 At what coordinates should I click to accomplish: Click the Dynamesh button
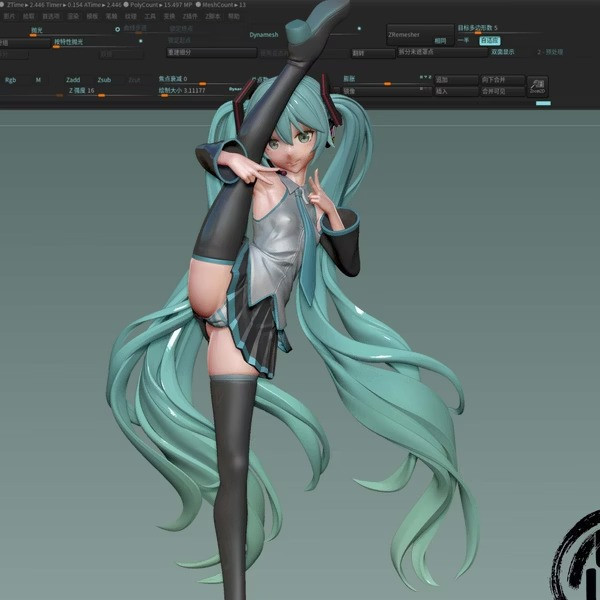click(x=264, y=35)
